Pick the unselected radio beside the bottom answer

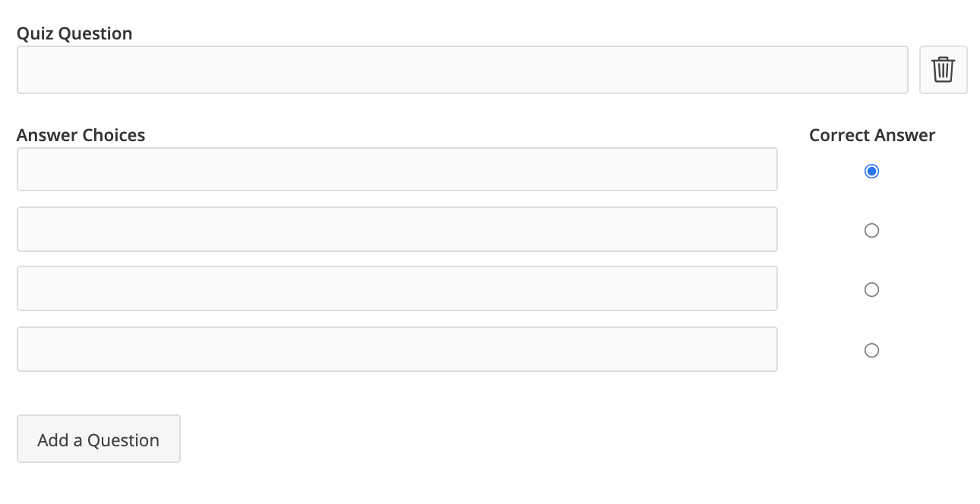pos(871,351)
